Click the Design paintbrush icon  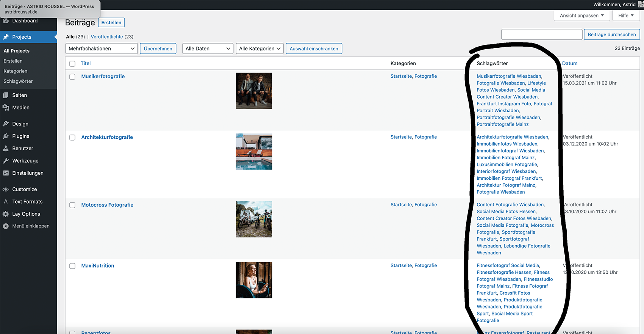tap(6, 124)
